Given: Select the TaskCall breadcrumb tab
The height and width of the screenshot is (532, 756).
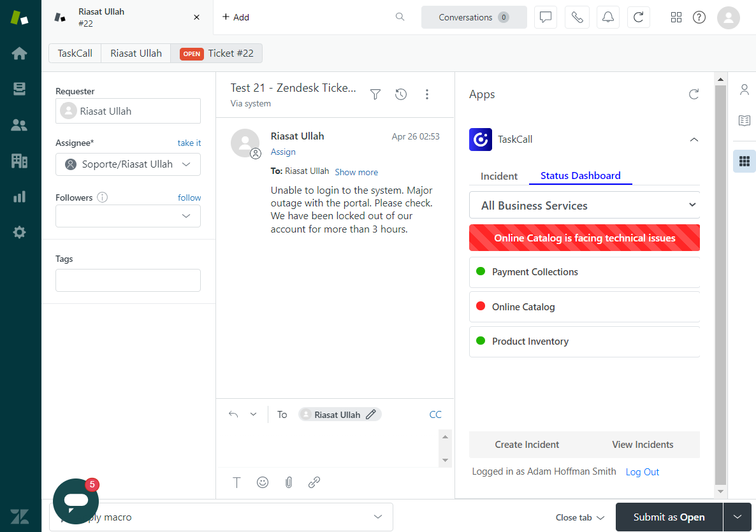Looking at the screenshot, I should click(x=75, y=54).
